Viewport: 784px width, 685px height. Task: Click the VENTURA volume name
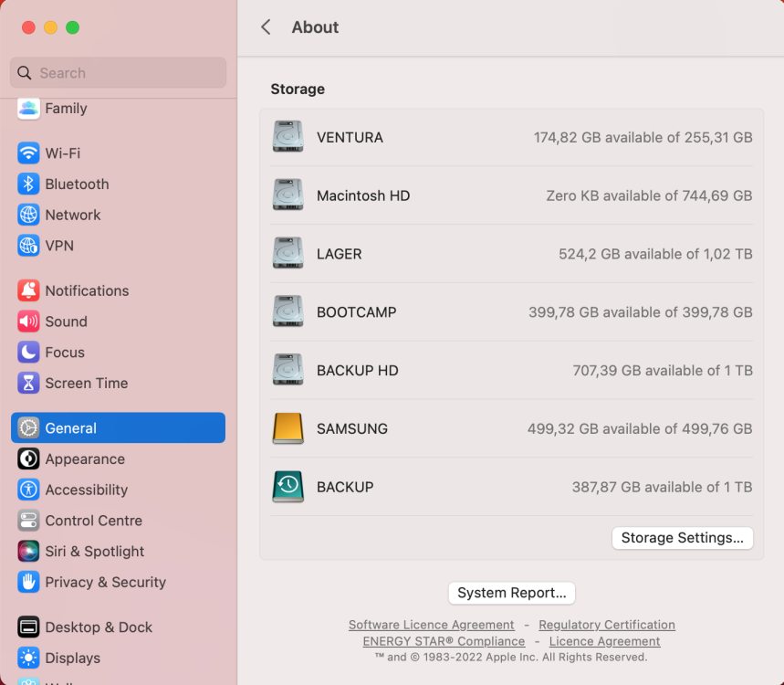[350, 137]
